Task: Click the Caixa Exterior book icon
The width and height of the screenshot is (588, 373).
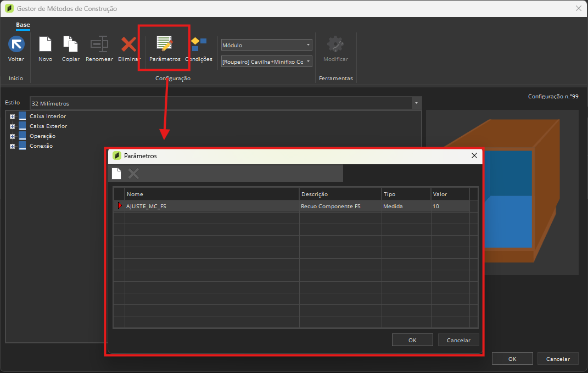Action: click(x=23, y=126)
